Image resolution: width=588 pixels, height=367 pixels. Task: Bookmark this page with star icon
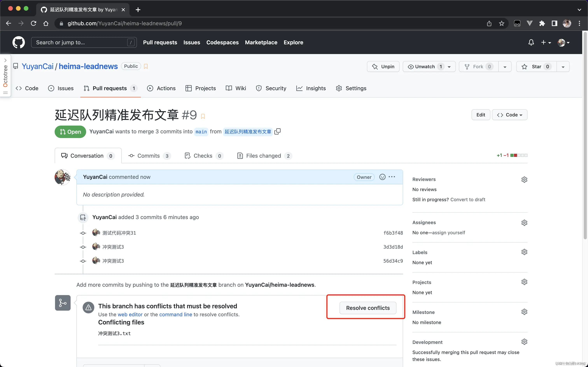point(501,23)
